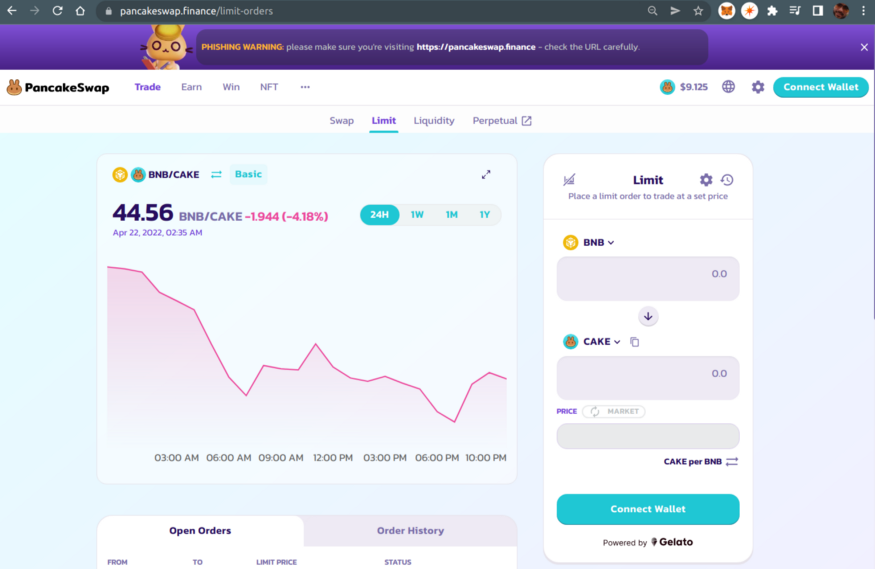Click the MARKET price reset button
Viewport: 875px width, 569px height.
click(x=614, y=412)
